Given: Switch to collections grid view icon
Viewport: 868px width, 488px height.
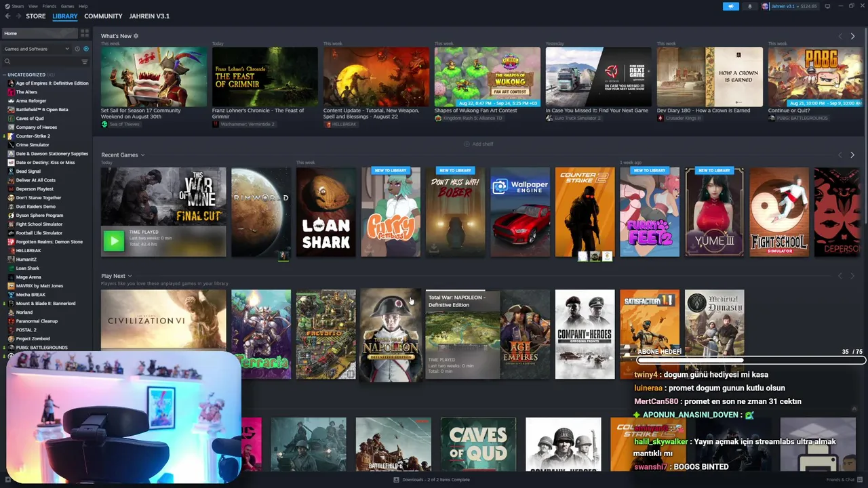Looking at the screenshot, I should 85,33.
